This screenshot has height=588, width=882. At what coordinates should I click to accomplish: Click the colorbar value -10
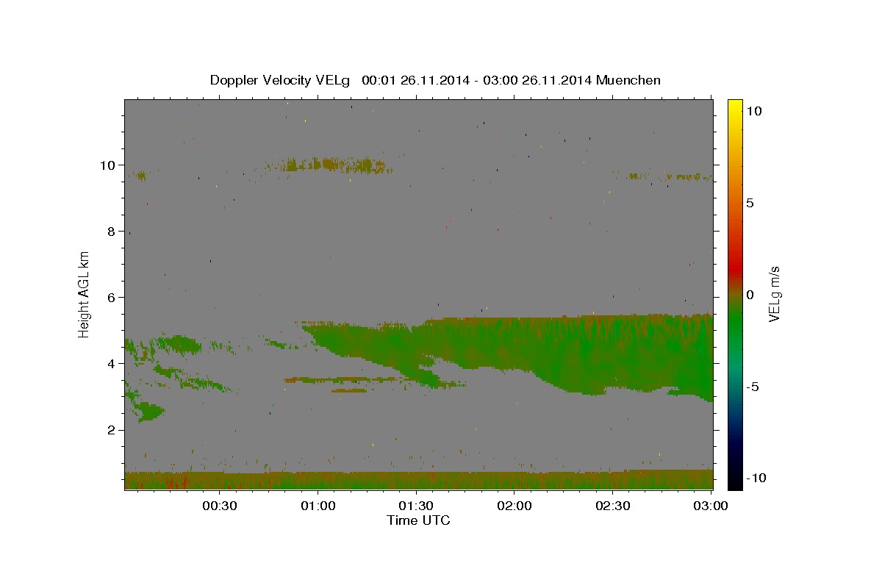click(x=756, y=478)
